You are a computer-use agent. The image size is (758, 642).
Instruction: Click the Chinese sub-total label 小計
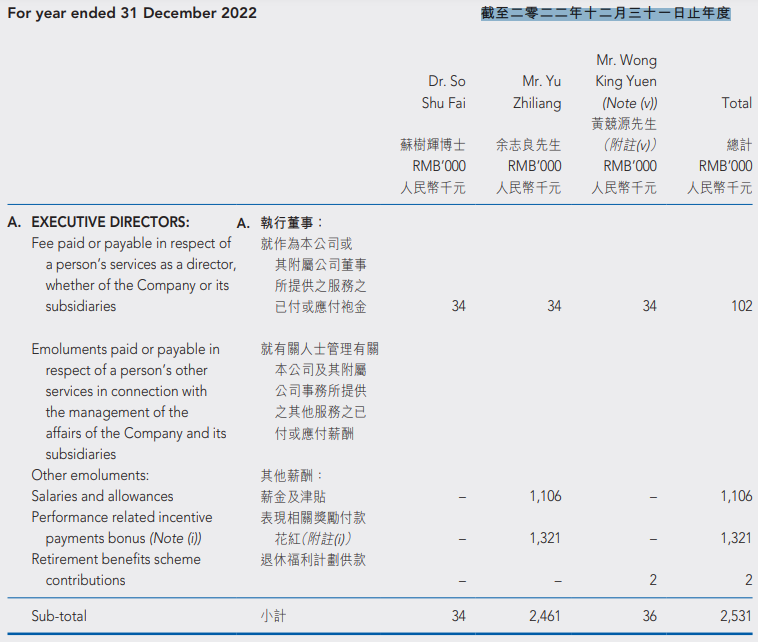(x=273, y=617)
